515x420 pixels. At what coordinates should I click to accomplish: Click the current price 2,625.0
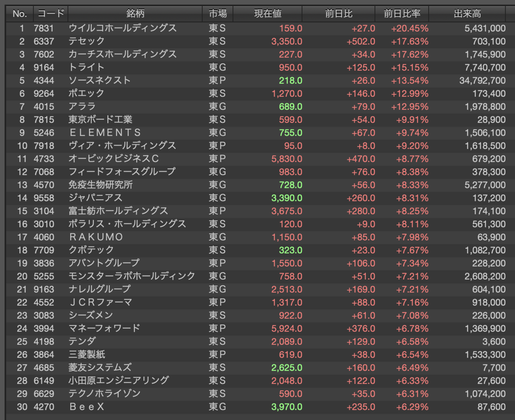[287, 367]
